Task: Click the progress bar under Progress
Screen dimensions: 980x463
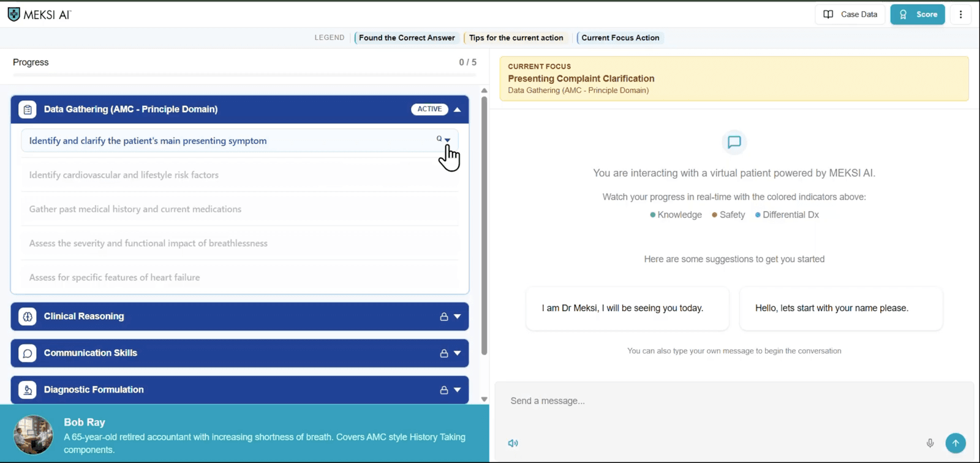Action: pyautogui.click(x=244, y=75)
